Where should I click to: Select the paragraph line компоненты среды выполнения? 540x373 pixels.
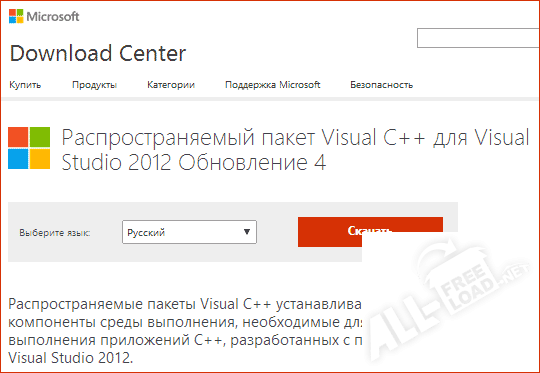[x=185, y=322]
